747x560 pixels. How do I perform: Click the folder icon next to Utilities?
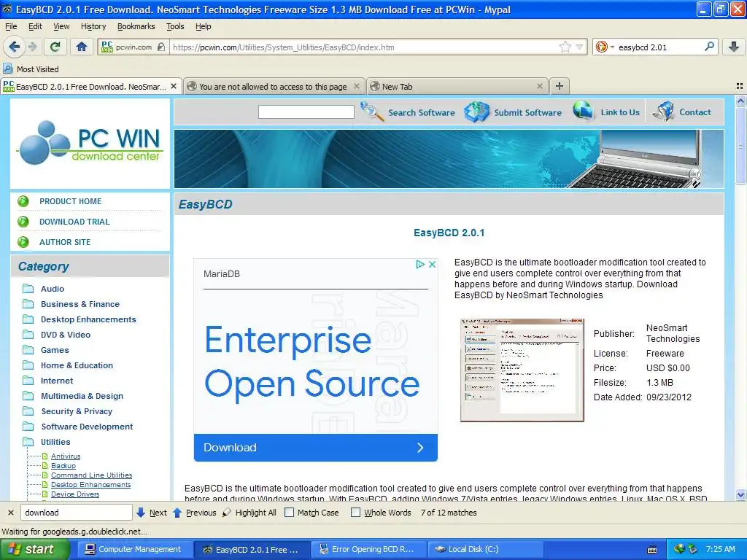point(28,442)
